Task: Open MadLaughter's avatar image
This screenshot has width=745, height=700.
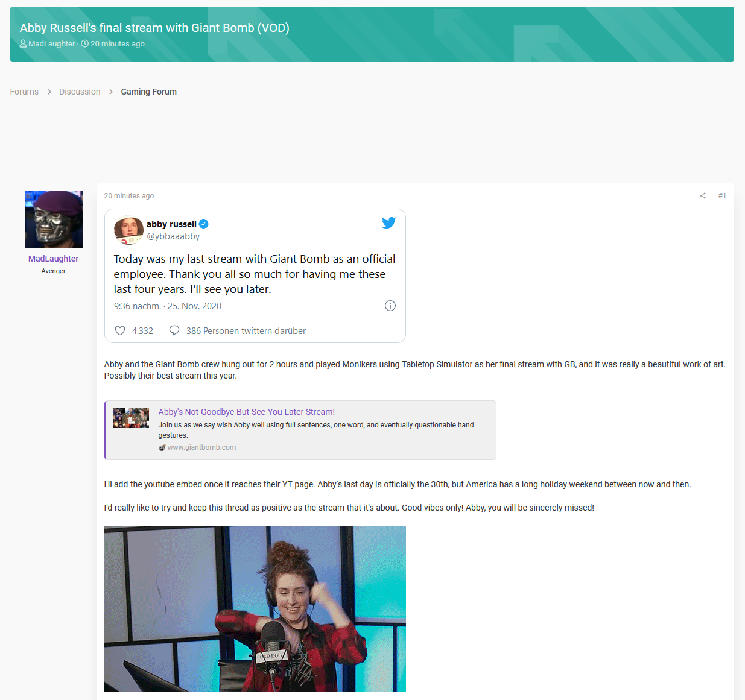Action: click(x=54, y=219)
